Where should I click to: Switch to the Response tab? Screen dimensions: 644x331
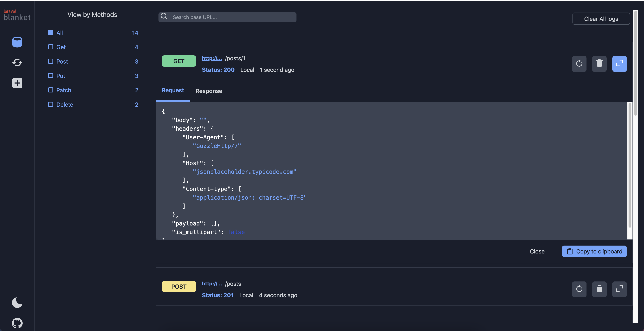208,91
